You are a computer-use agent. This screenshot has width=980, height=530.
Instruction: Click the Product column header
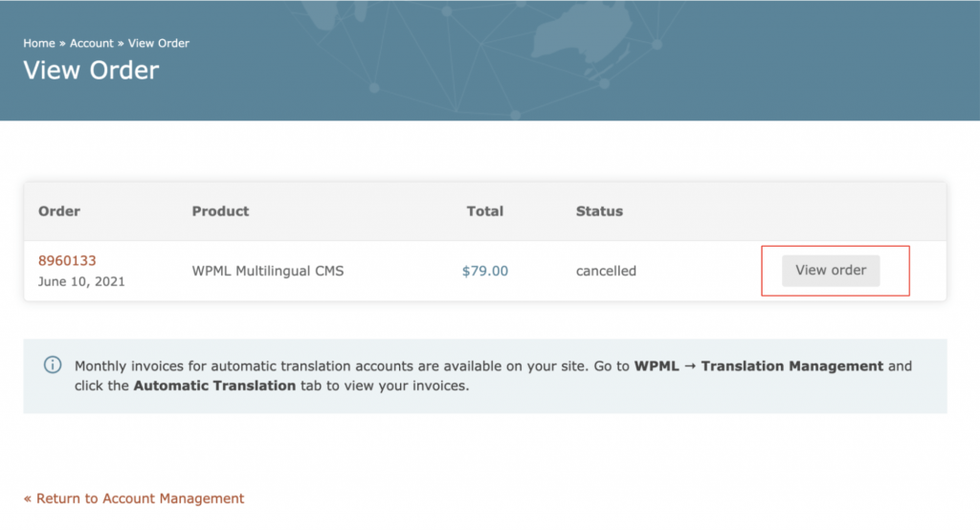220,211
